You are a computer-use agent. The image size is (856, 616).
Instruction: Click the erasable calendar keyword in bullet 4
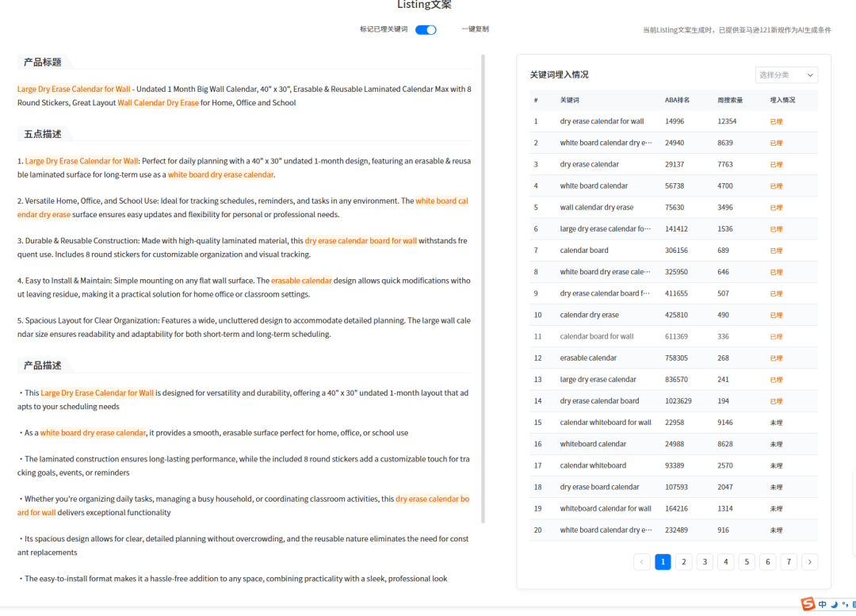click(301, 280)
